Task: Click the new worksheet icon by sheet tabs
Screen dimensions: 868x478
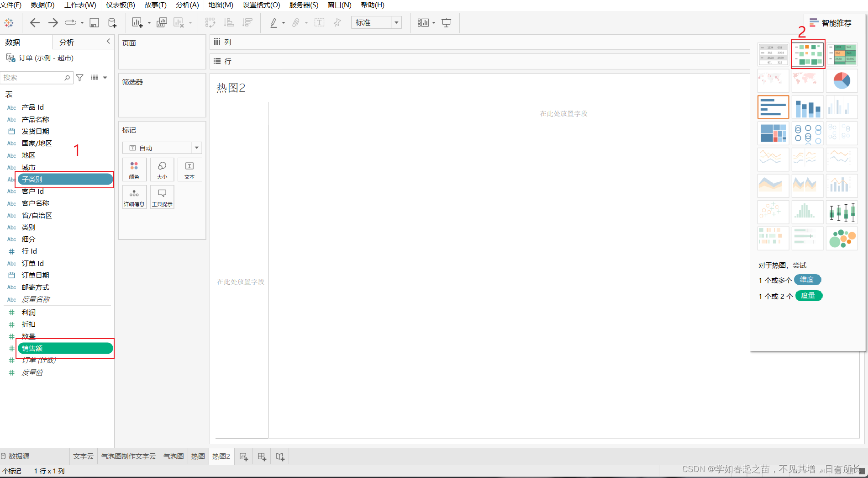Action: coord(244,457)
